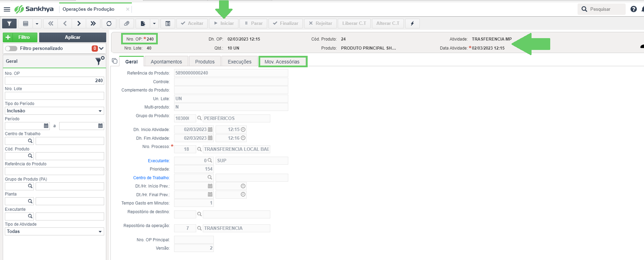Expand the grid view mode dropdown arrow
The height and width of the screenshot is (260, 644).
(37, 24)
